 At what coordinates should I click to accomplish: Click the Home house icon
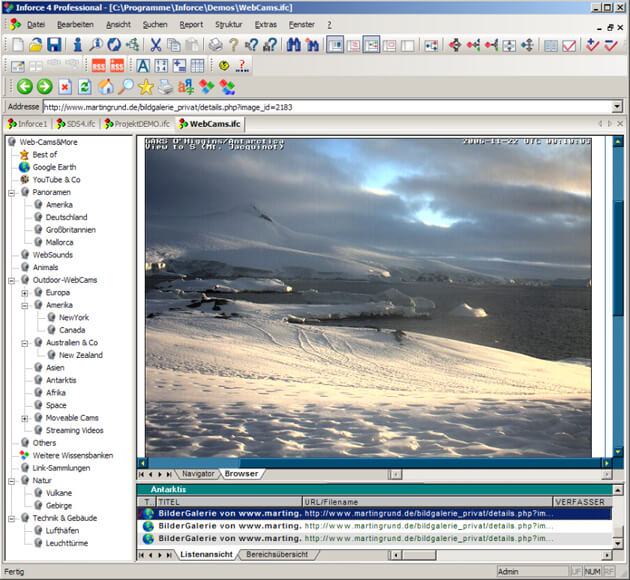(x=106, y=87)
